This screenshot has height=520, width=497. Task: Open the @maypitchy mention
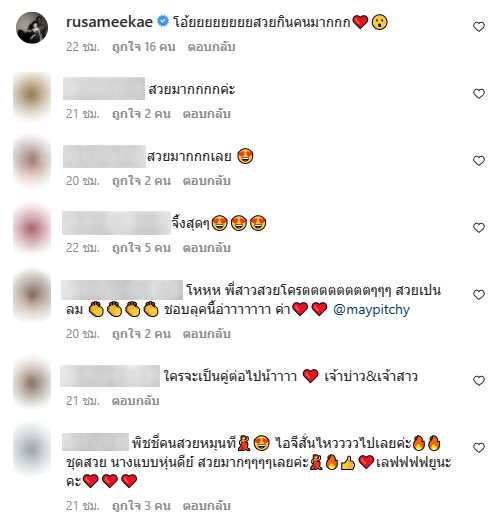371,310
